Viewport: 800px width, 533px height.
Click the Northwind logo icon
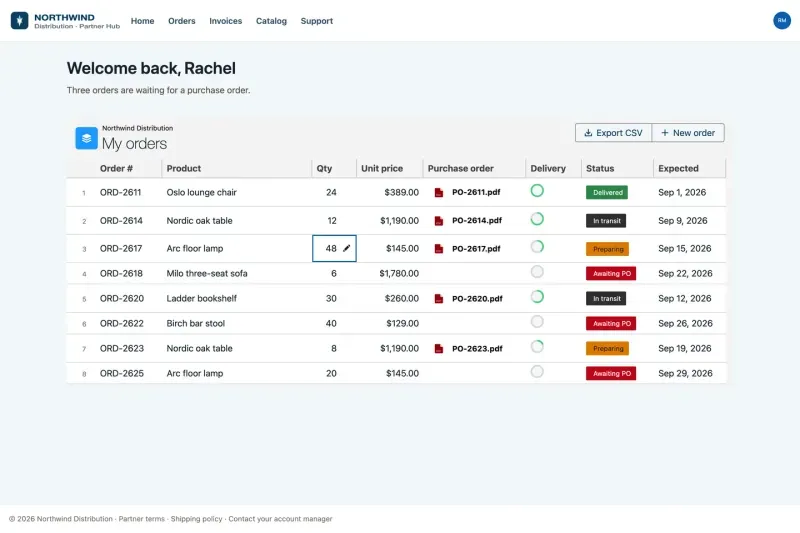click(x=19, y=20)
